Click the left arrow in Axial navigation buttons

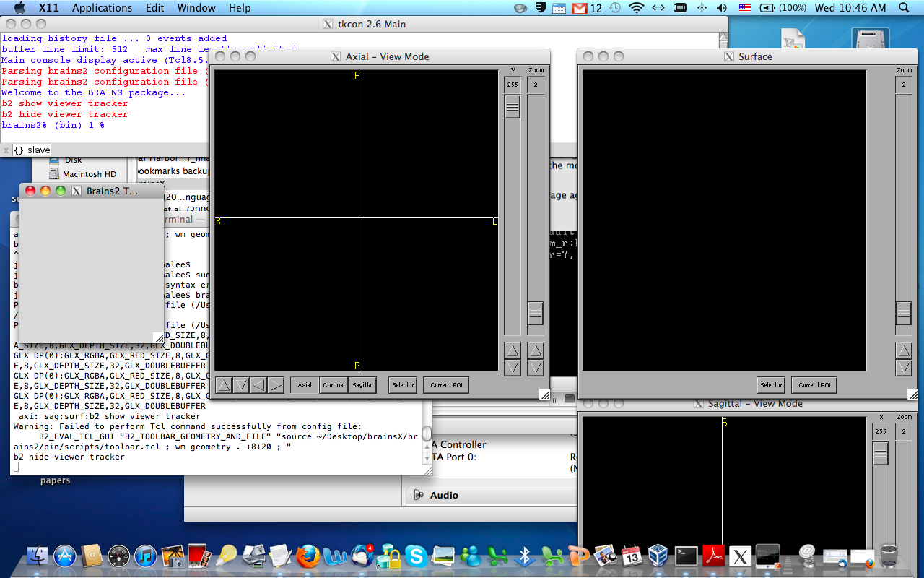[x=258, y=385]
